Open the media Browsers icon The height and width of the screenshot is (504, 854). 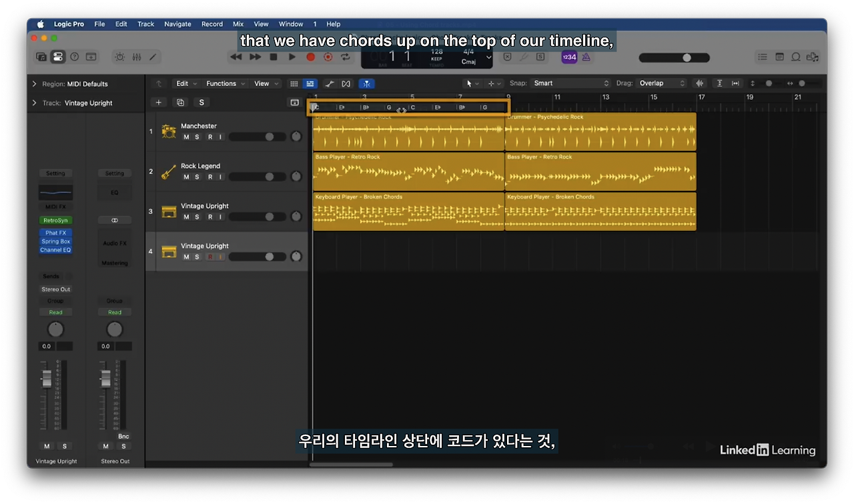point(812,57)
